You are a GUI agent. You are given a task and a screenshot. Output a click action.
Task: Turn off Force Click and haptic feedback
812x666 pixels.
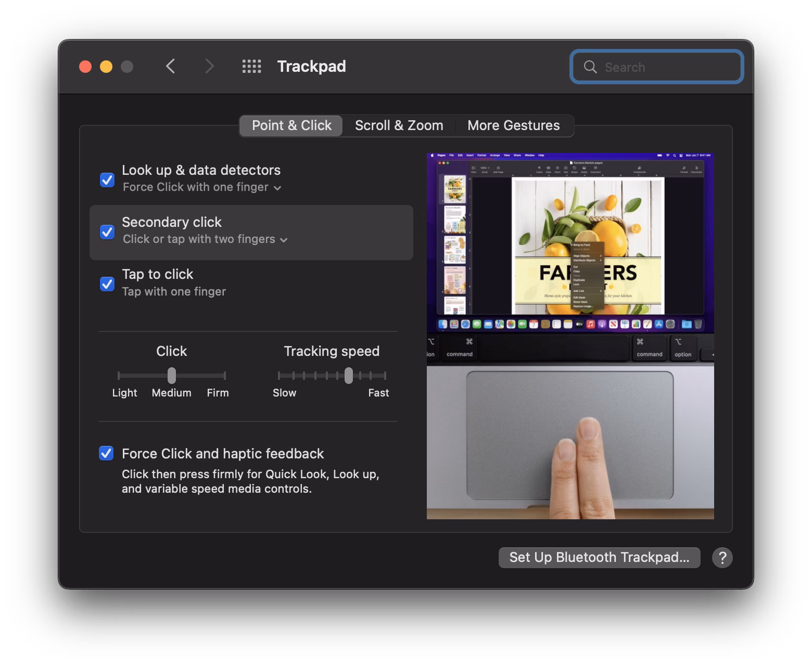(x=106, y=453)
